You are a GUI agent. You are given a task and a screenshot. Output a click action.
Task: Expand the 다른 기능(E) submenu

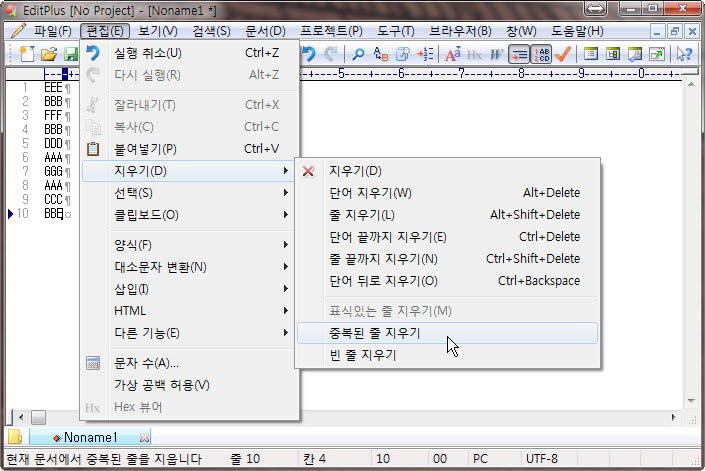tap(190, 333)
